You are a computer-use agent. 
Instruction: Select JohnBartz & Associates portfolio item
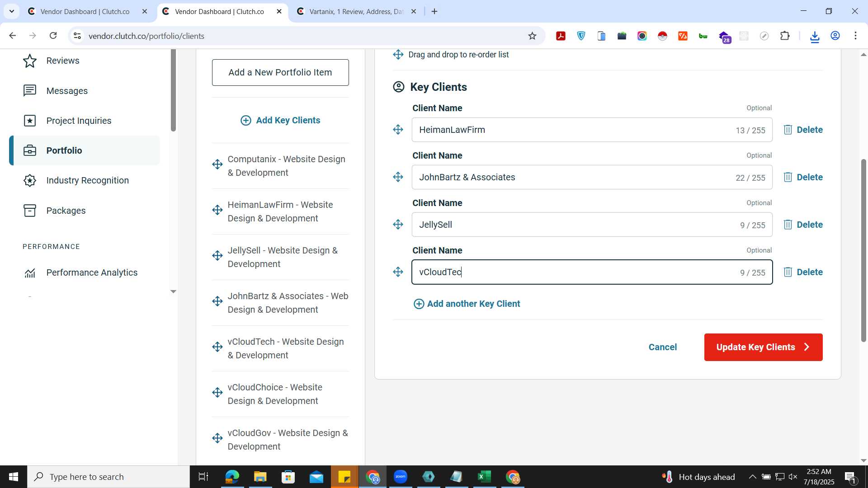[288, 303]
